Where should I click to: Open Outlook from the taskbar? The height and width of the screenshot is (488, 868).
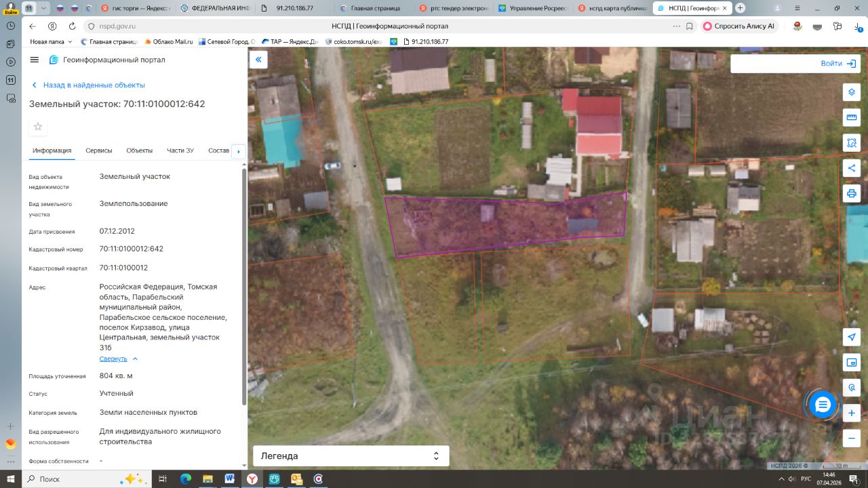coord(296,479)
